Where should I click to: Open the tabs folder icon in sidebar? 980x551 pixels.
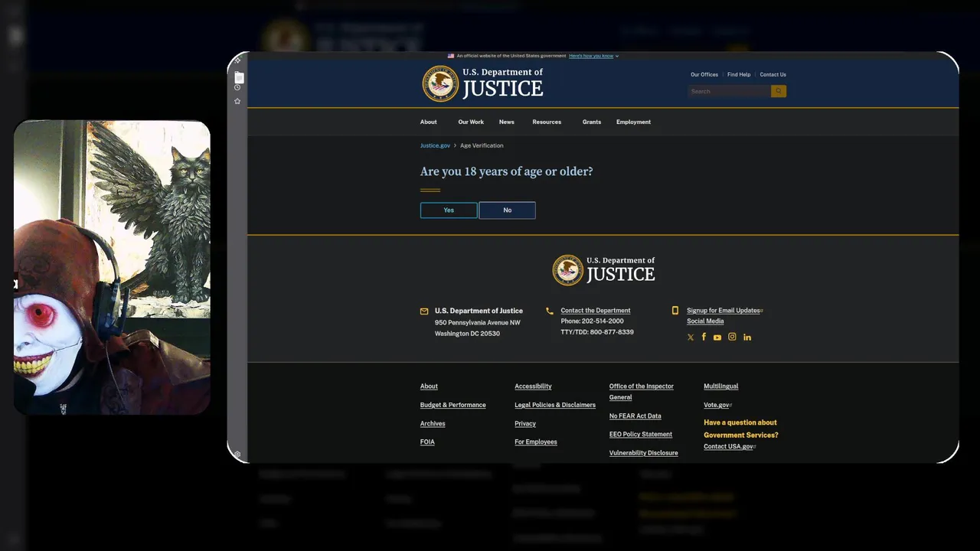(239, 77)
